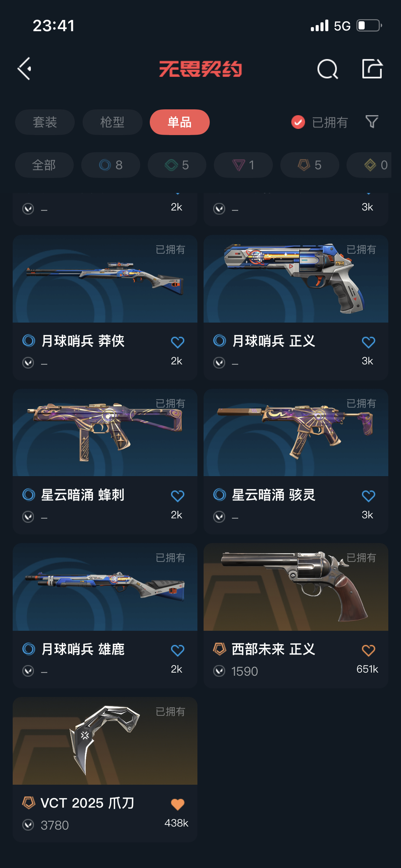Tap heart icon for 月球哨兵 雄鹿

[177, 650]
